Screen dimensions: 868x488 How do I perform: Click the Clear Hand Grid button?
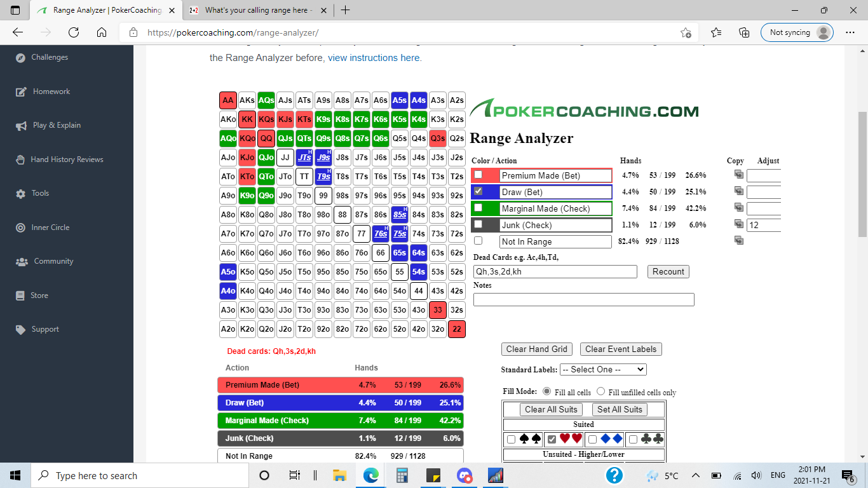coord(537,349)
